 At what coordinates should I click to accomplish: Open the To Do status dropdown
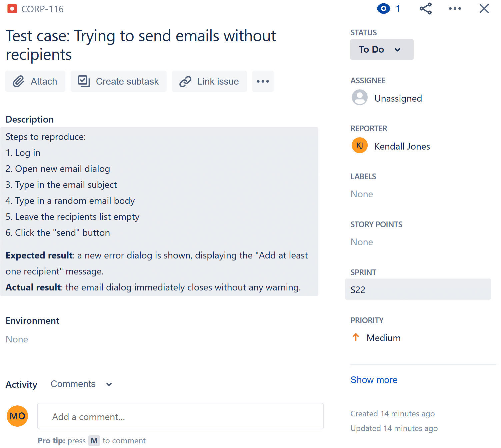click(x=382, y=49)
